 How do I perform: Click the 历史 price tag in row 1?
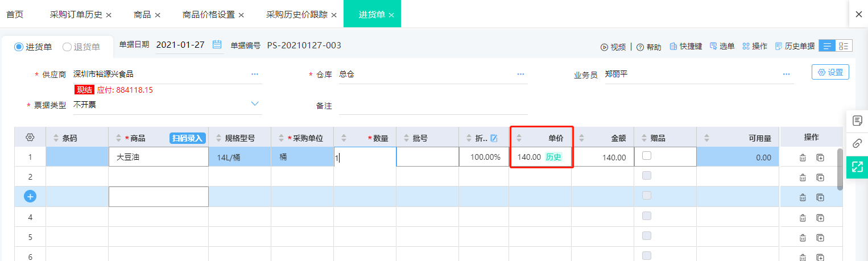553,157
